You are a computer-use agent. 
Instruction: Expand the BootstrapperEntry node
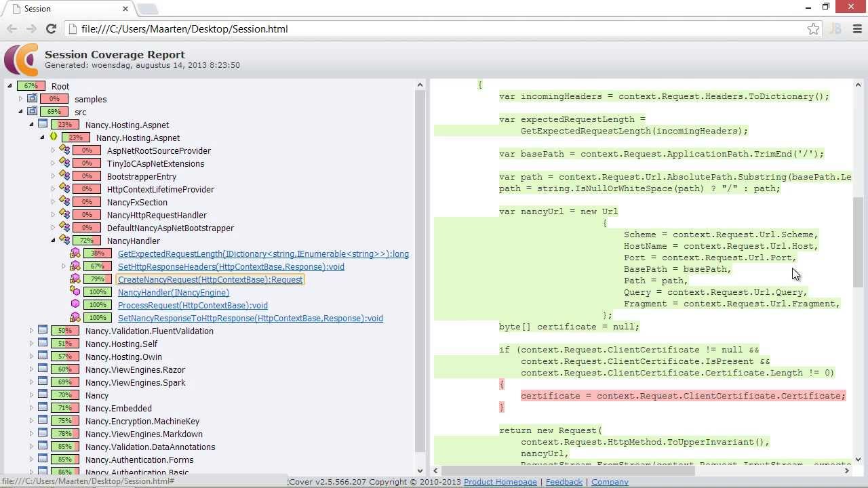[x=53, y=176]
